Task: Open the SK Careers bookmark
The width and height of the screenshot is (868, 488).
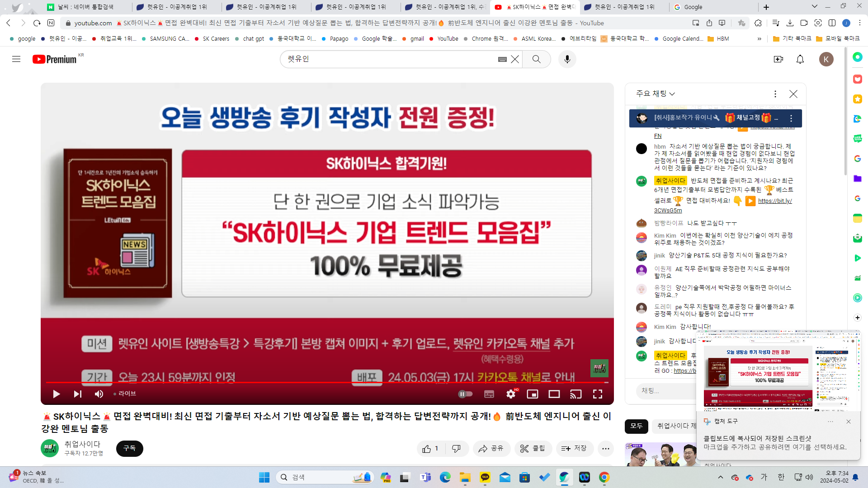Action: (x=212, y=39)
